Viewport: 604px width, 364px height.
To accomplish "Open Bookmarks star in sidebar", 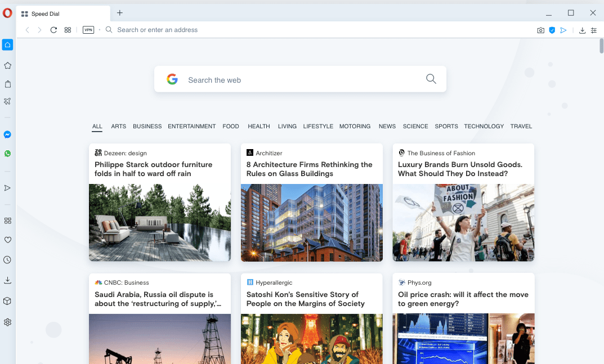I will click(7, 65).
